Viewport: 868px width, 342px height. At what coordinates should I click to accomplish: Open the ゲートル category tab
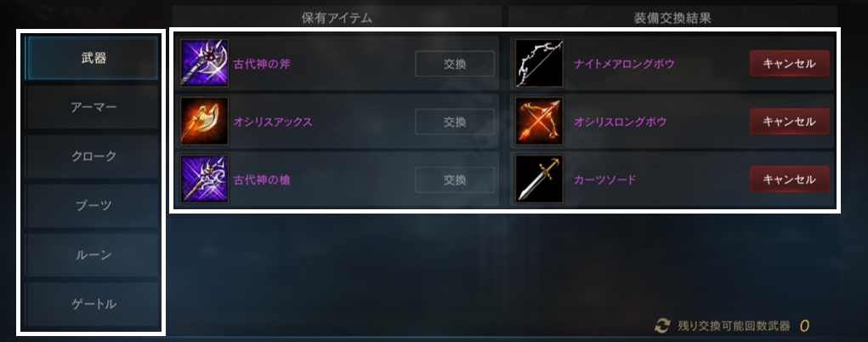[93, 305]
